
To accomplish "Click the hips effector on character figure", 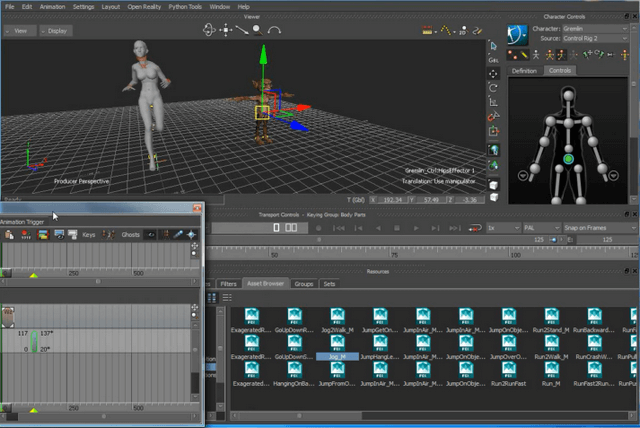I will pos(567,159).
